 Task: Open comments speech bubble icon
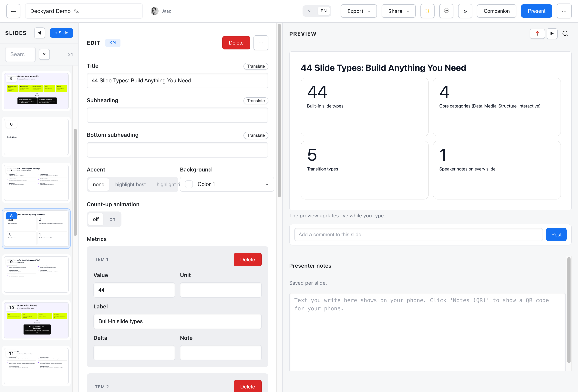[446, 11]
